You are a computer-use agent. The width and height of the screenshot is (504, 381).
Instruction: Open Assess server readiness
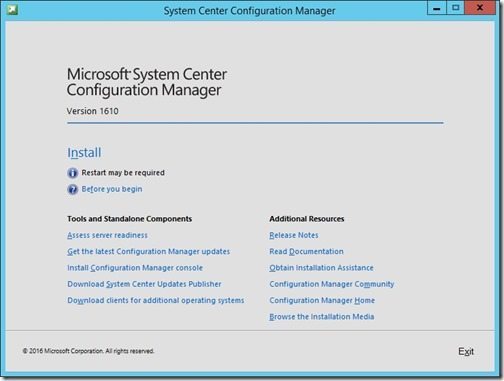pyautogui.click(x=107, y=235)
